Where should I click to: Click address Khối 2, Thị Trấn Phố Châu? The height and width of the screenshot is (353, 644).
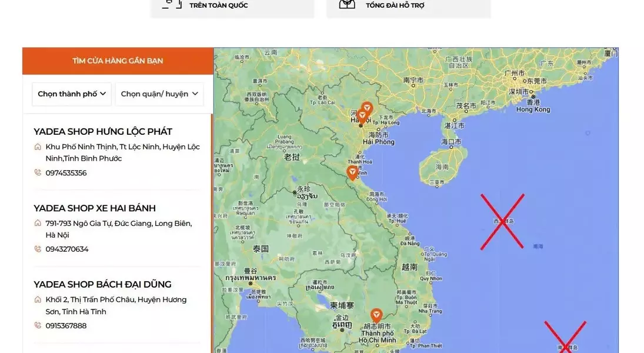tap(116, 305)
